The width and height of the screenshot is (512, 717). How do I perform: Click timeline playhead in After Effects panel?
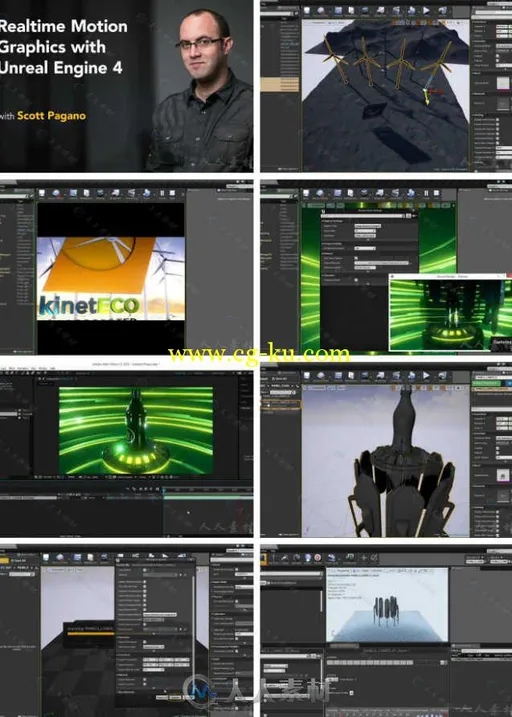coord(163,491)
